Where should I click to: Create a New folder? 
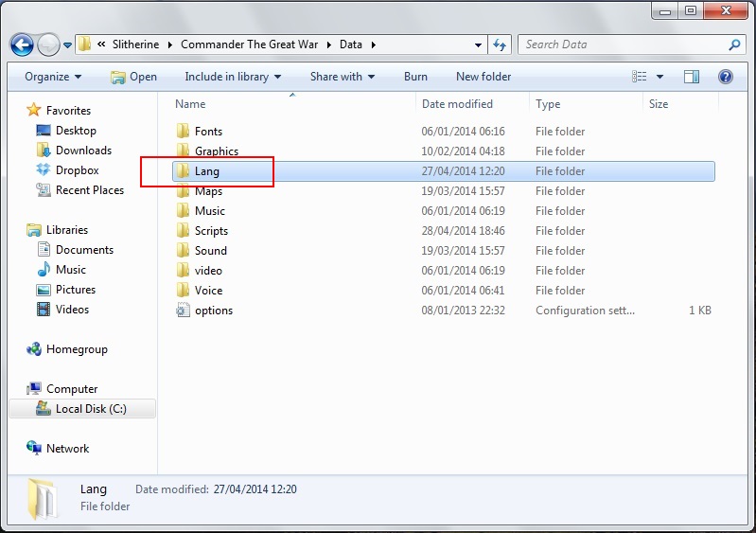pos(483,77)
